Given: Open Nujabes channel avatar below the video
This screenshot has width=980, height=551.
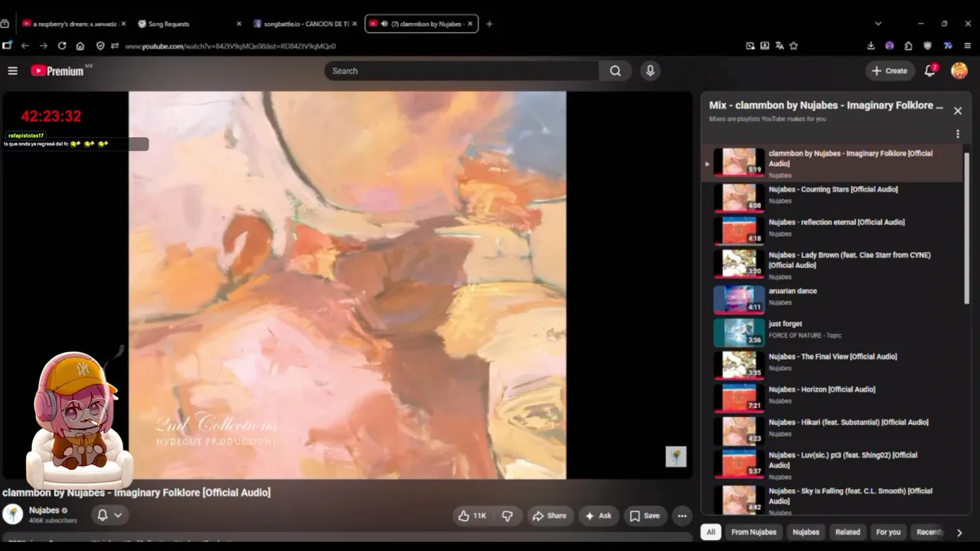Looking at the screenshot, I should pyautogui.click(x=13, y=514).
